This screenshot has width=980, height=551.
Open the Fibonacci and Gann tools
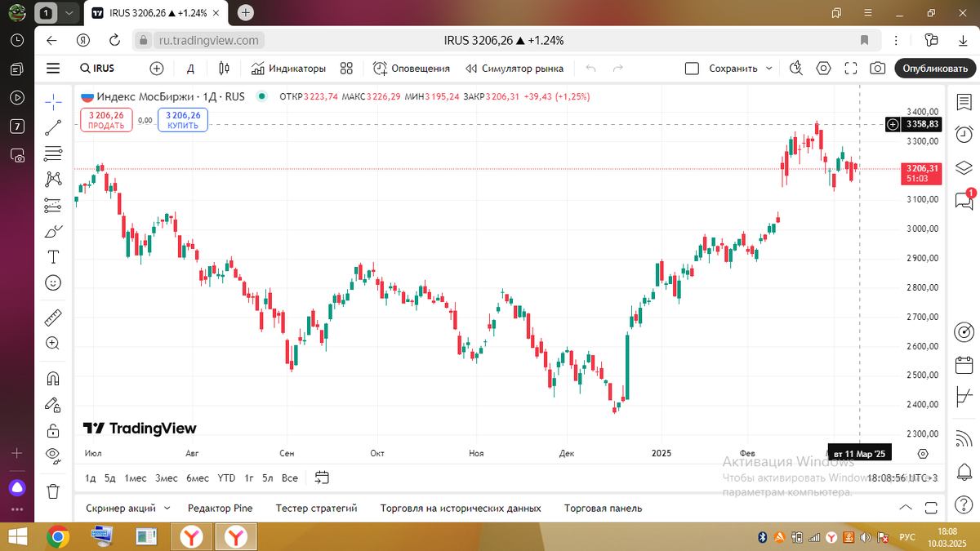53,153
